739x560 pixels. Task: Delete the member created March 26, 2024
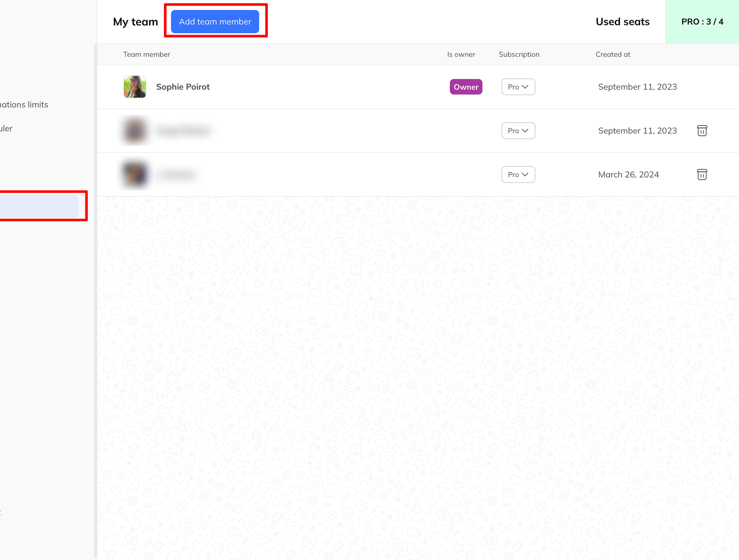coord(702,175)
